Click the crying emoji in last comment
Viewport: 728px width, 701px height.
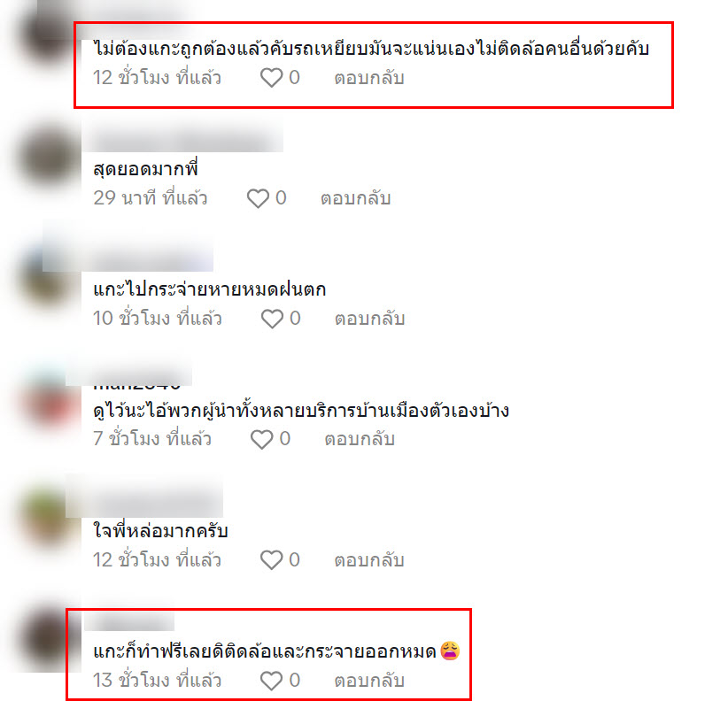451,651
